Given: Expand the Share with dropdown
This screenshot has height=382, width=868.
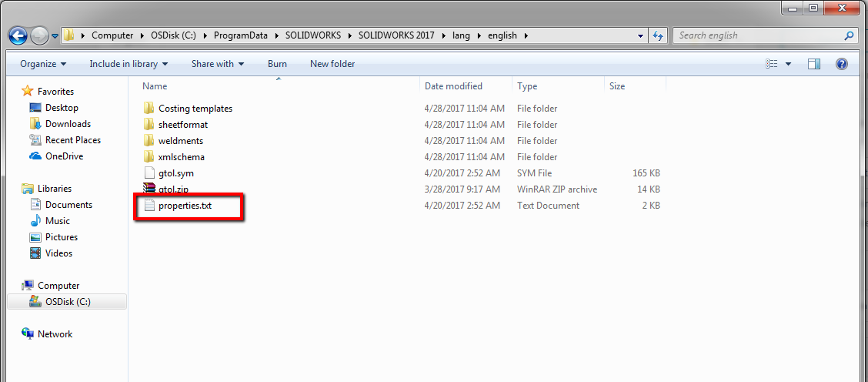Looking at the screenshot, I should tap(218, 64).
